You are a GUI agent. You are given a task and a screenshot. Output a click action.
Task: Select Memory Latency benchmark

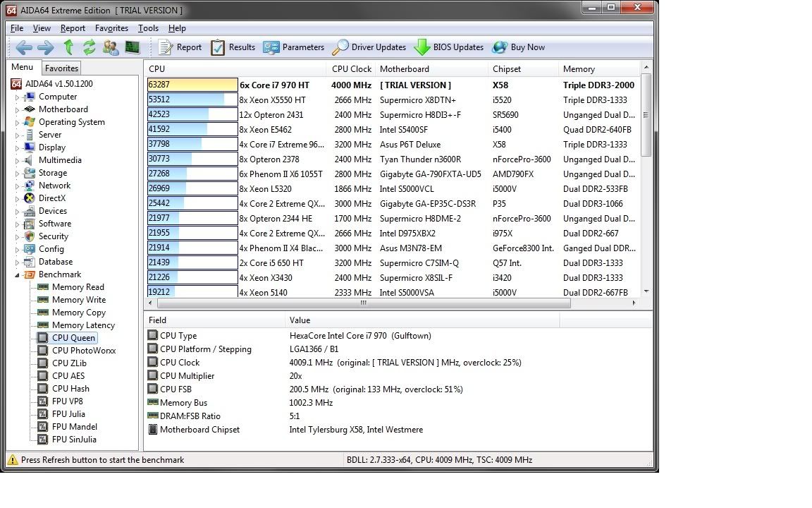pos(83,325)
